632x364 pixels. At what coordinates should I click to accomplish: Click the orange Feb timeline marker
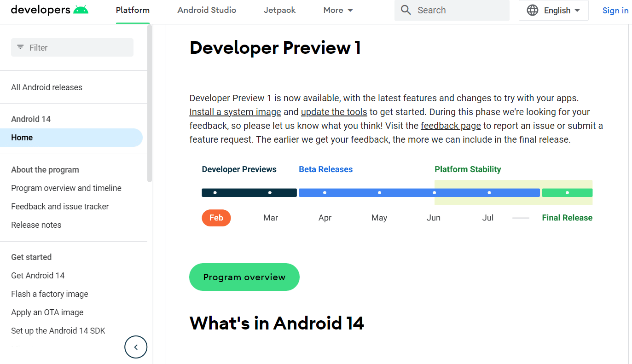pyautogui.click(x=216, y=218)
